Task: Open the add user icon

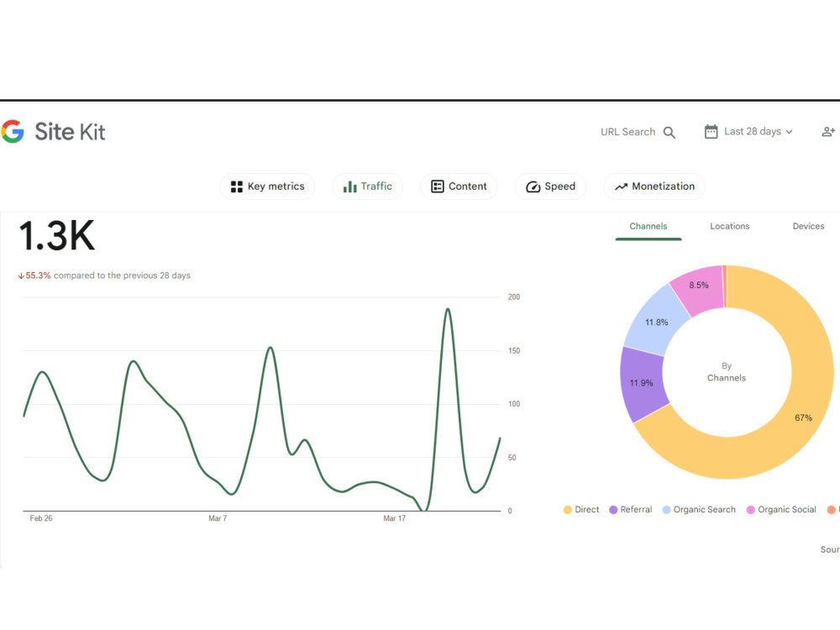Action: point(828,132)
